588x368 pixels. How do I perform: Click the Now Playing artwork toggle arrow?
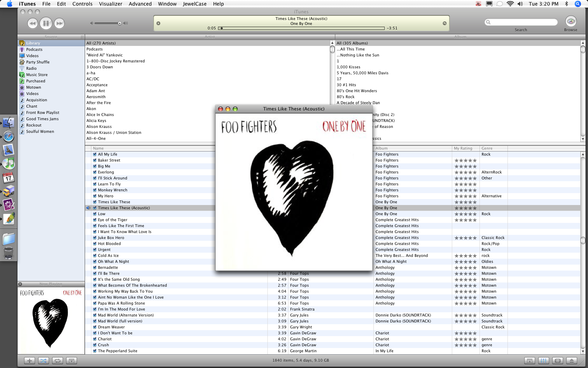click(20, 284)
